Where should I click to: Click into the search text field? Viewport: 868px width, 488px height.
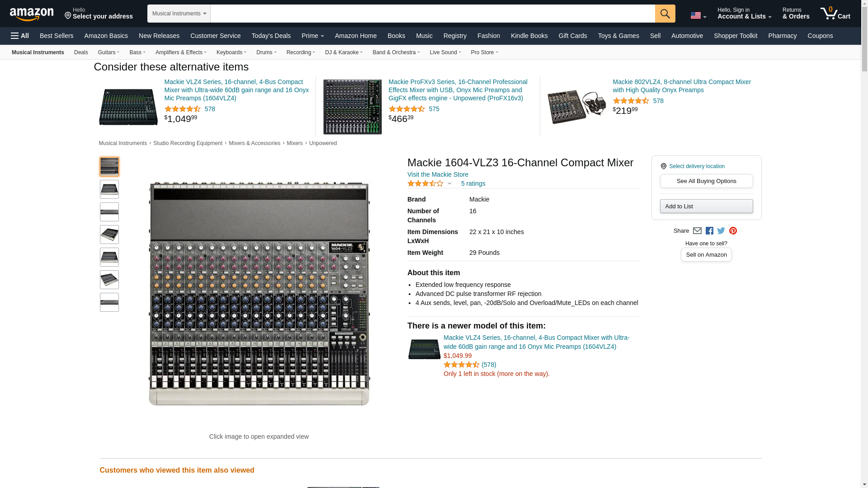pos(432,14)
